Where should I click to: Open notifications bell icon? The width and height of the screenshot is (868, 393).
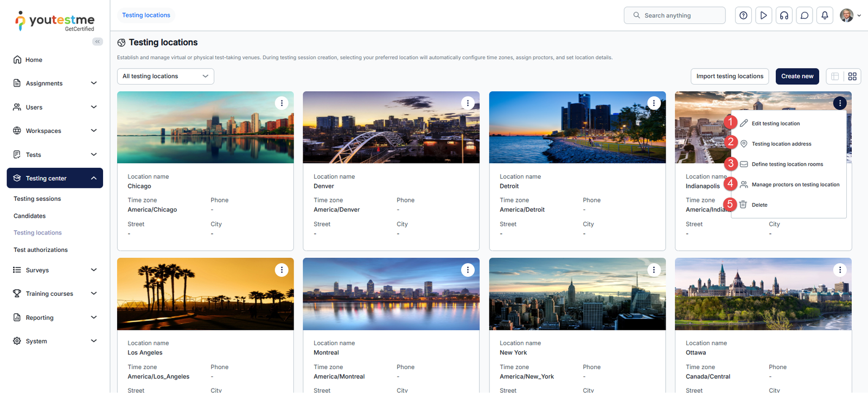coord(825,15)
